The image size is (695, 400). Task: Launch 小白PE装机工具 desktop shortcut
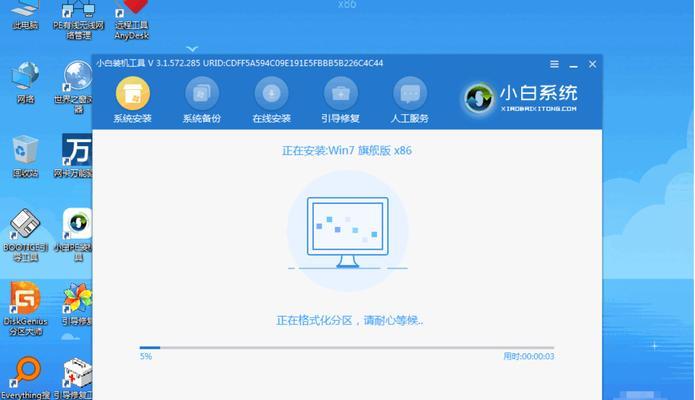[74, 235]
